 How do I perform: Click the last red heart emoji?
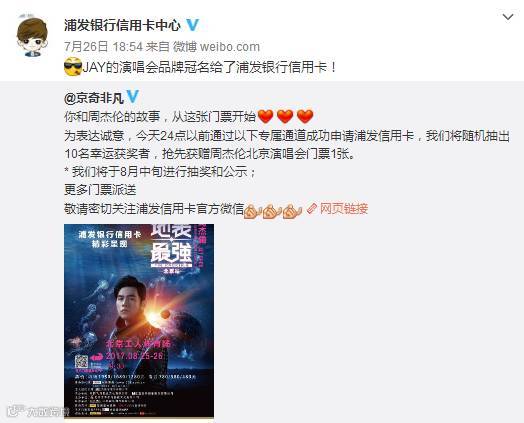(x=305, y=116)
